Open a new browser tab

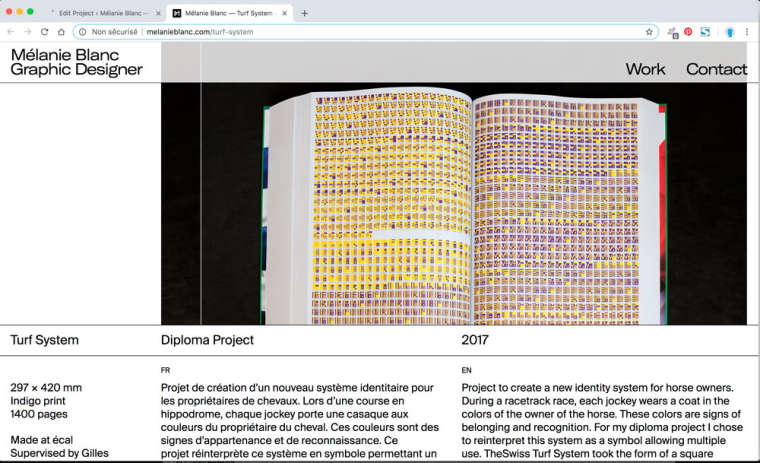304,13
